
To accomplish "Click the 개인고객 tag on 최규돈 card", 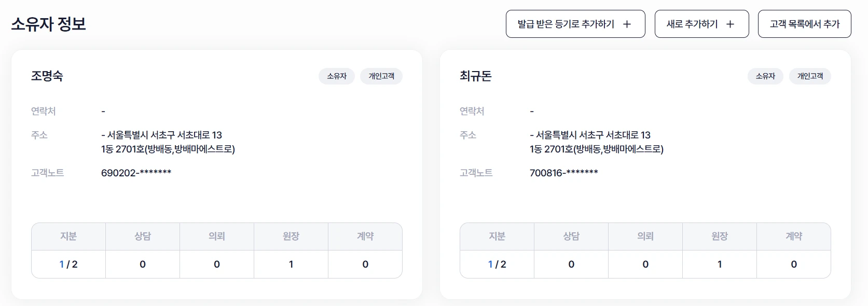I will pyautogui.click(x=810, y=76).
